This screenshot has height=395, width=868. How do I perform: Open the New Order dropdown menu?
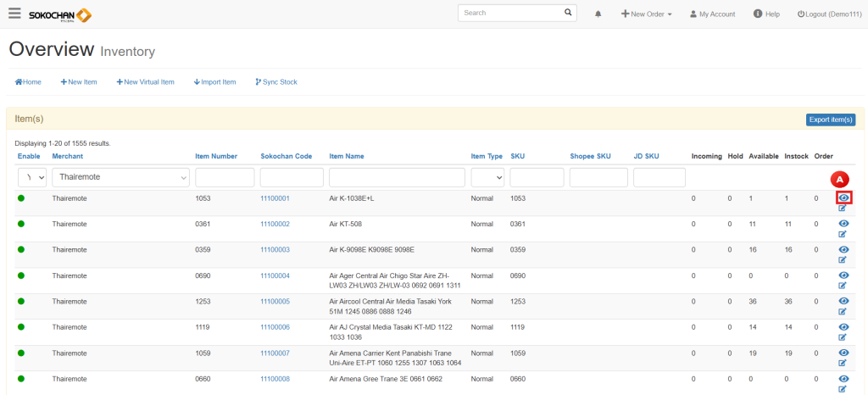point(646,14)
